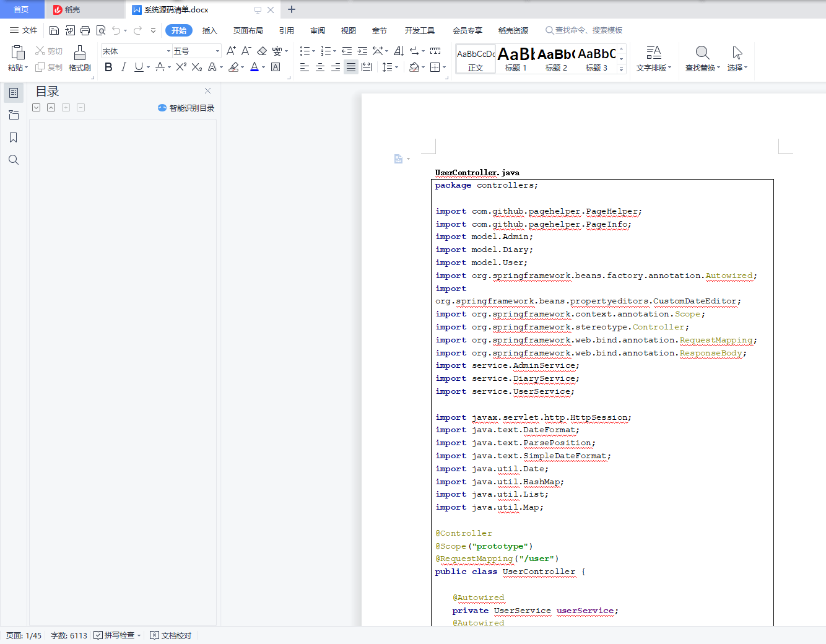The width and height of the screenshot is (826, 644).
Task: Toggle spell check (拼写检查) in status bar
Action: [x=115, y=635]
